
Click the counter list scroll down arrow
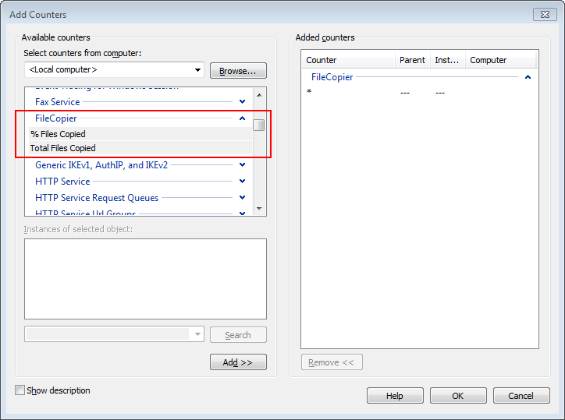(x=259, y=208)
